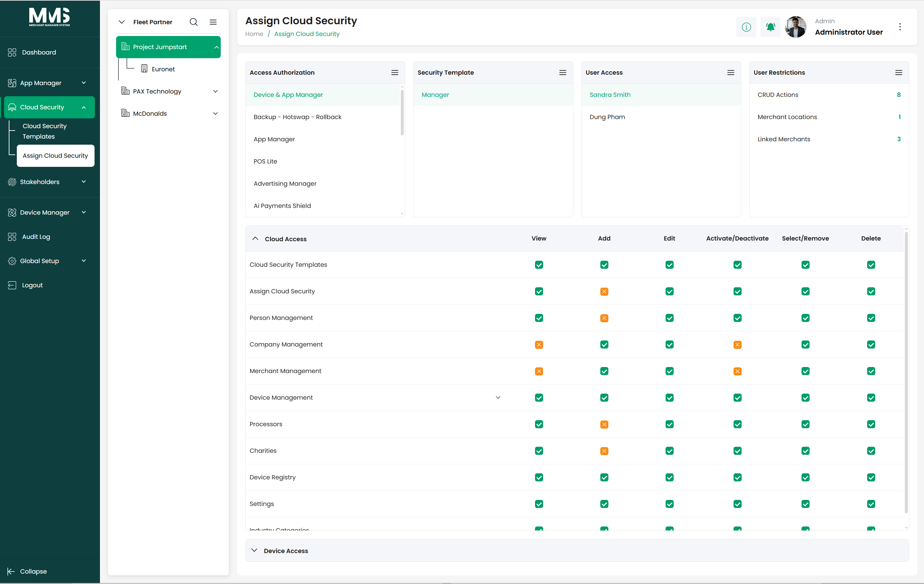Click the PAX Technology building icon
924x584 pixels.
(x=125, y=91)
